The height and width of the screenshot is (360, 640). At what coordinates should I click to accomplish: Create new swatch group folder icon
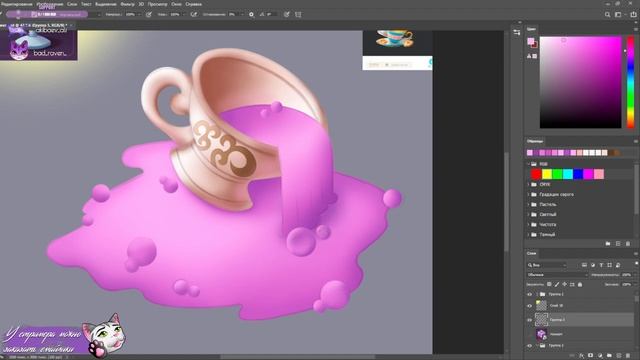pos(608,244)
